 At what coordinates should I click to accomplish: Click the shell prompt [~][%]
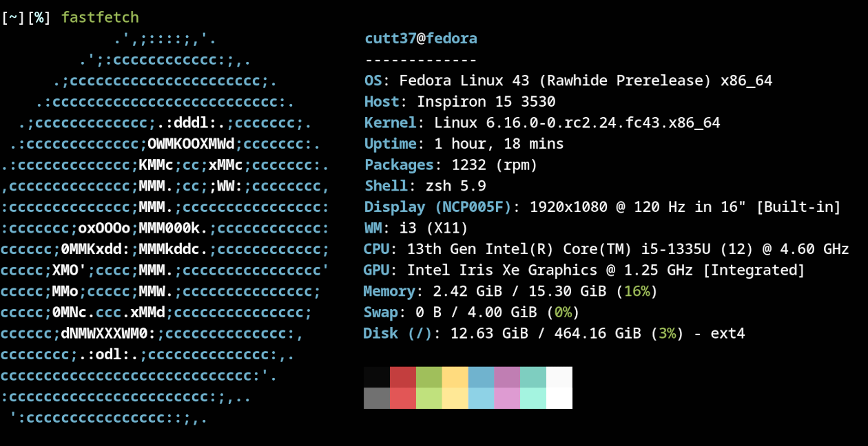pyautogui.click(x=26, y=18)
